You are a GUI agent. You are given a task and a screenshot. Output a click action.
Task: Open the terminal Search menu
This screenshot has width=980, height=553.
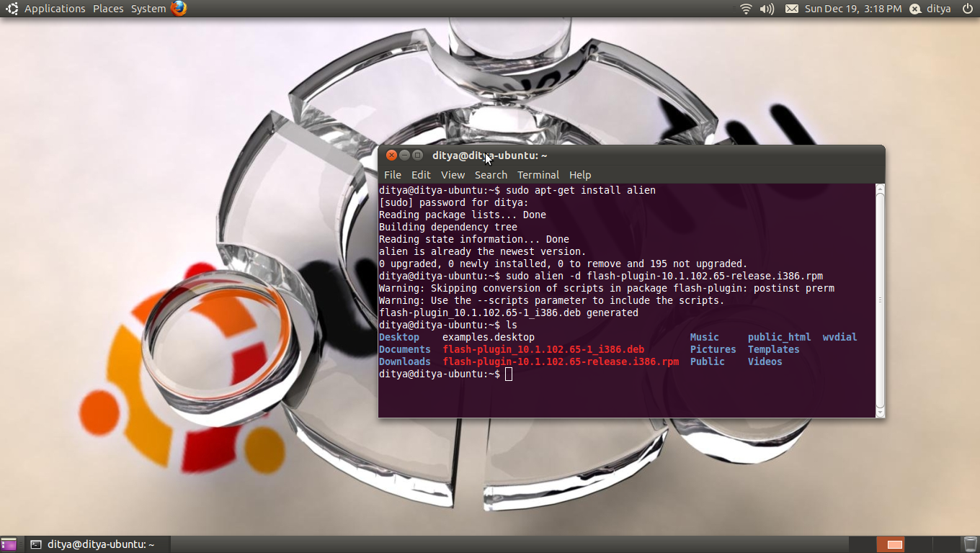pyautogui.click(x=491, y=175)
